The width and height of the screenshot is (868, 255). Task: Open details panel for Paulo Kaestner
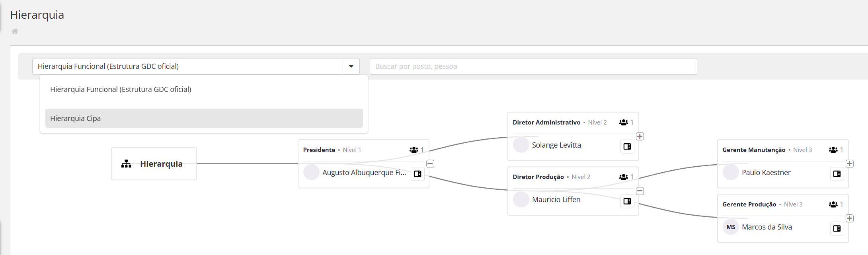[x=837, y=174]
